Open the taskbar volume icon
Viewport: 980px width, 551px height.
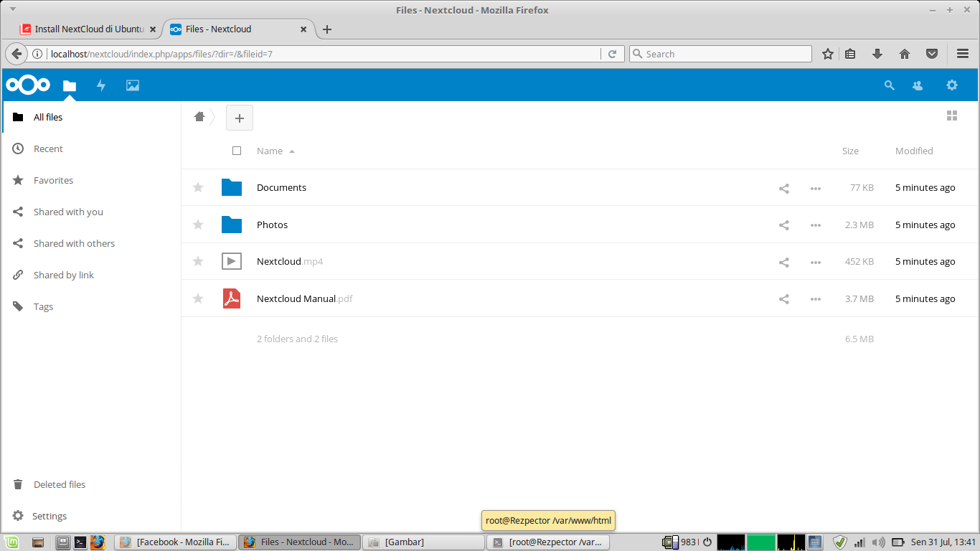(878, 542)
